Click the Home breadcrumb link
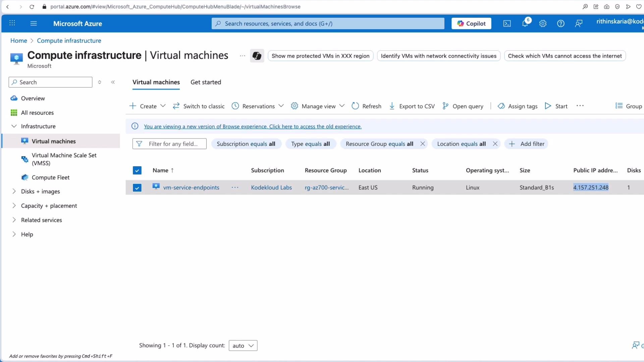 [x=18, y=41]
